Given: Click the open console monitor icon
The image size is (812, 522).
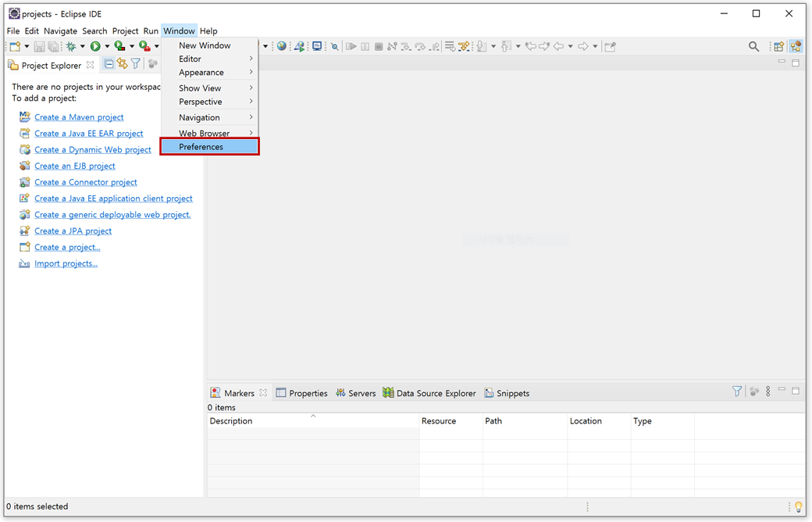Looking at the screenshot, I should point(317,46).
